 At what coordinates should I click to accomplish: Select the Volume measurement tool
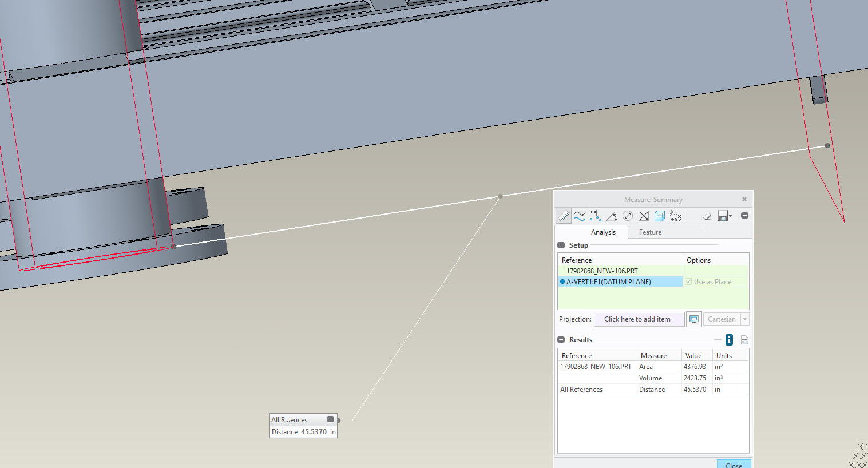point(659,215)
